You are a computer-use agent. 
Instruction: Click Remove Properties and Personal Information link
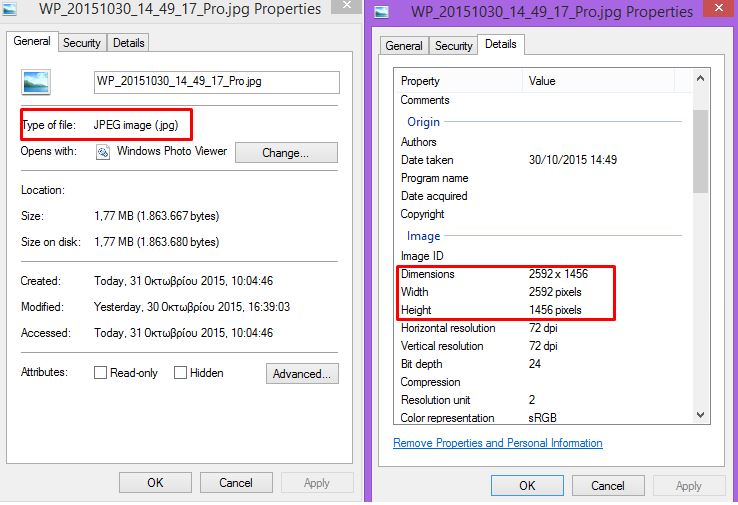(x=497, y=443)
